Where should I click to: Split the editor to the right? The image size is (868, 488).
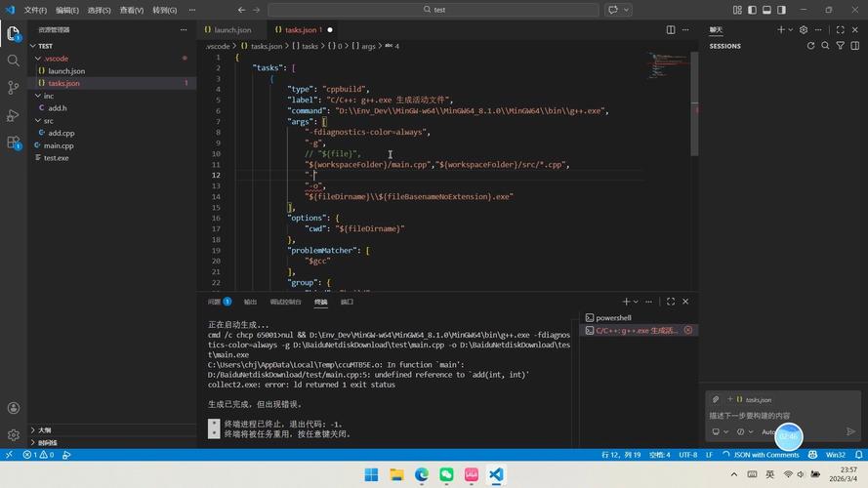click(671, 30)
